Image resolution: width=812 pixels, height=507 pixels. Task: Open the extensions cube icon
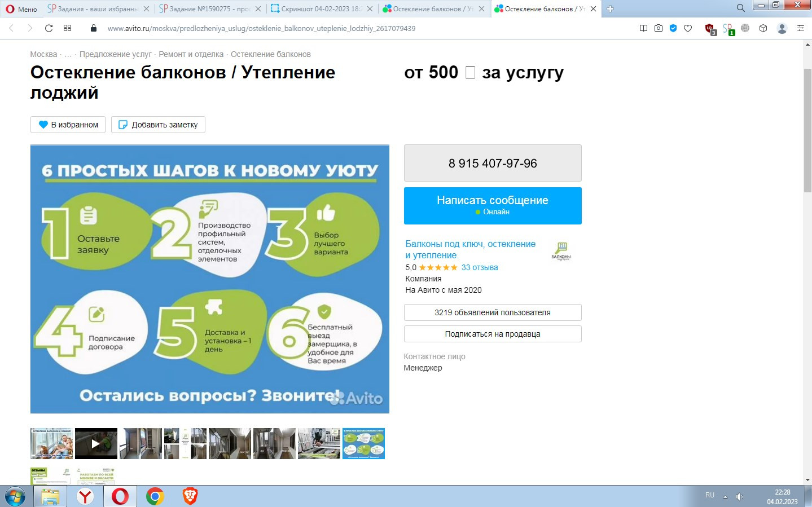pyautogui.click(x=763, y=28)
